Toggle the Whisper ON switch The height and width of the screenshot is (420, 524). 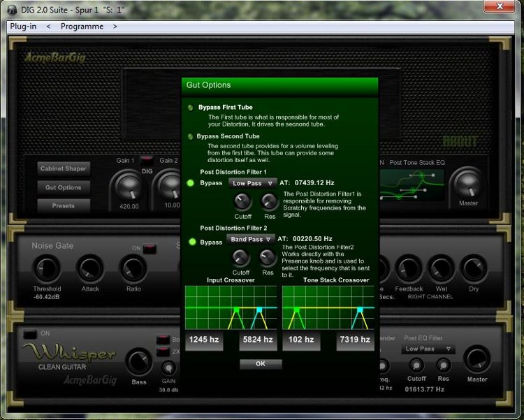pyautogui.click(x=30, y=334)
